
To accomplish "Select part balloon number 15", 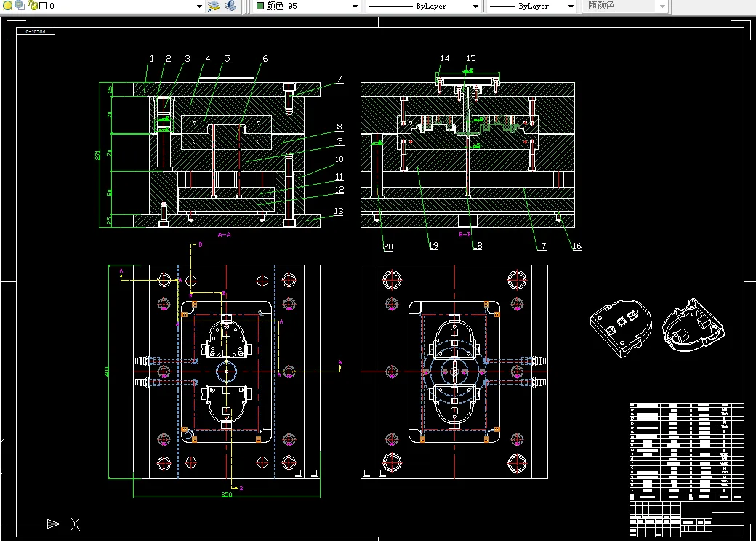I will pos(471,58).
